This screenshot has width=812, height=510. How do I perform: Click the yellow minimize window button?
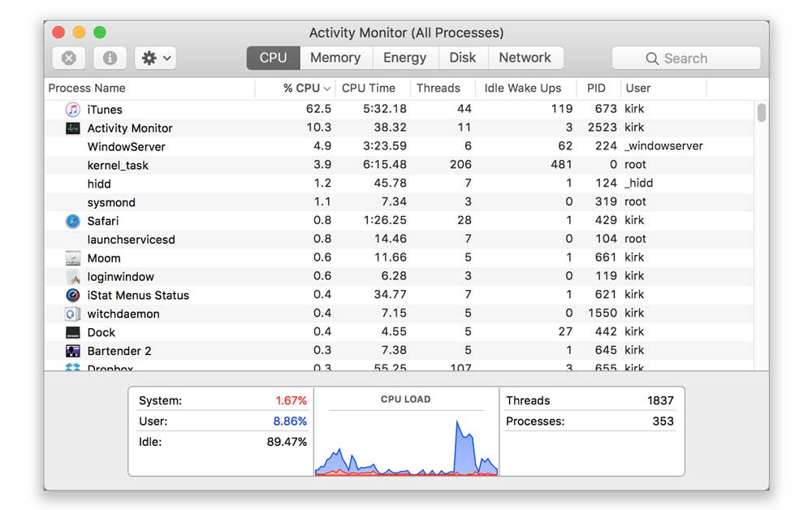pos(80,32)
